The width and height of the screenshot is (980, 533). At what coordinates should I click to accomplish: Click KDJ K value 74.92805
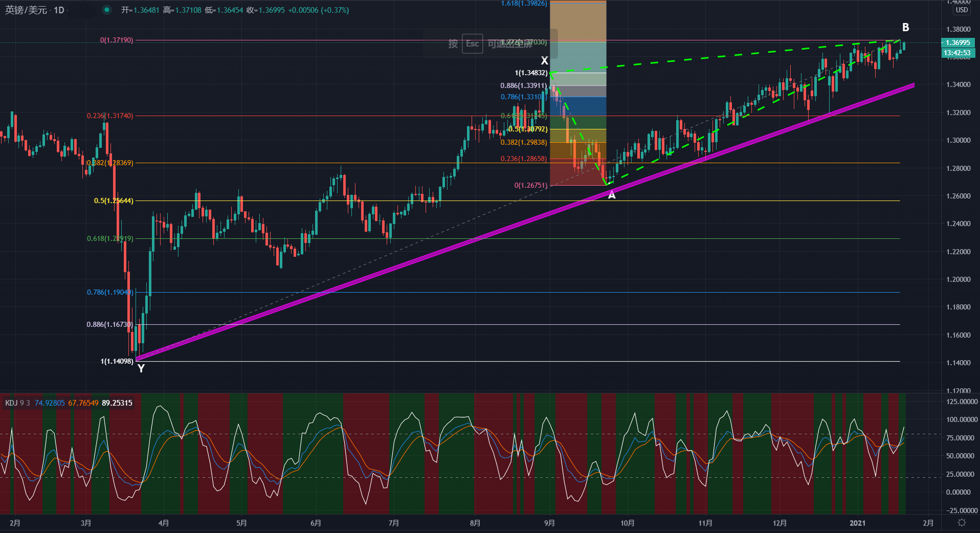coord(50,403)
